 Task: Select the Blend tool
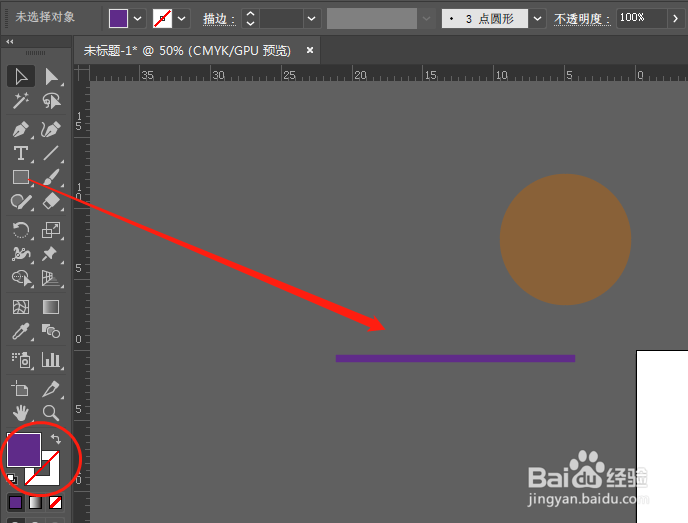click(x=51, y=331)
